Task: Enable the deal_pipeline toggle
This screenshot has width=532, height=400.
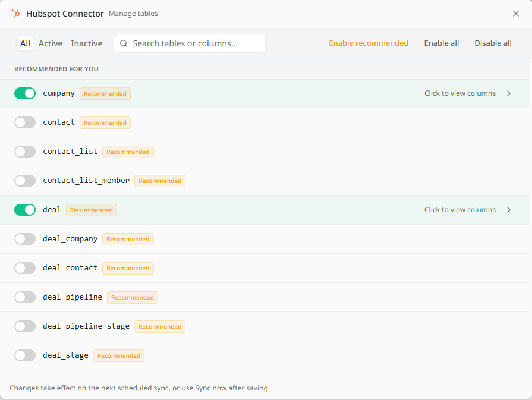Action: (25, 297)
